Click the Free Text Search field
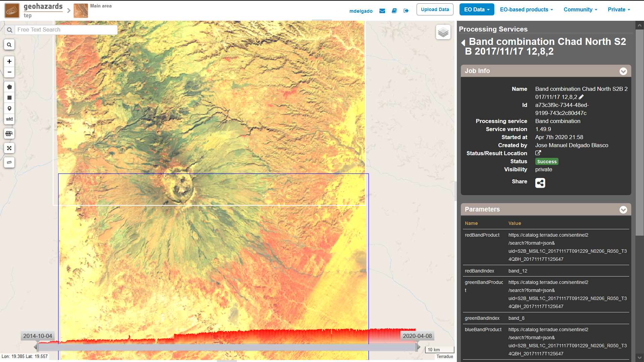The width and height of the screenshot is (644, 362). 66,29
